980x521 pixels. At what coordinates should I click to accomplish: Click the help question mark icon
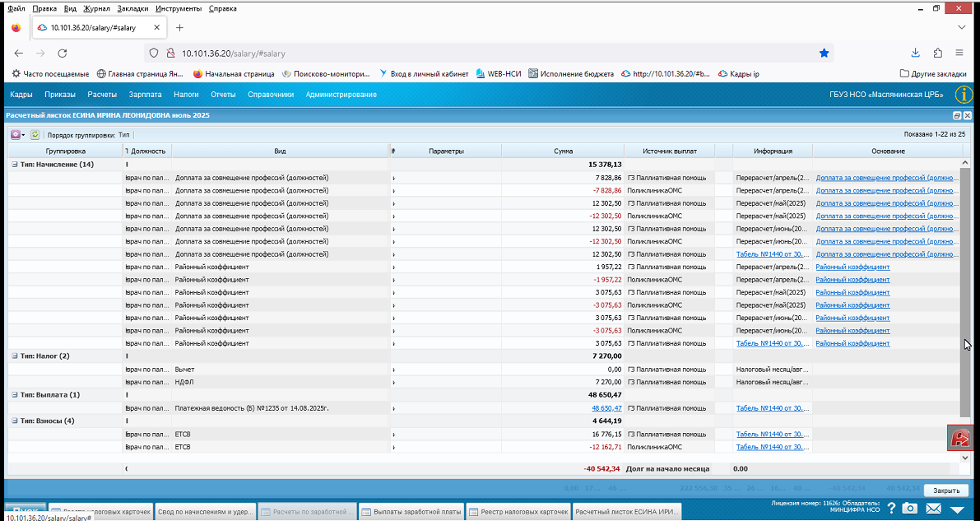coord(892,509)
